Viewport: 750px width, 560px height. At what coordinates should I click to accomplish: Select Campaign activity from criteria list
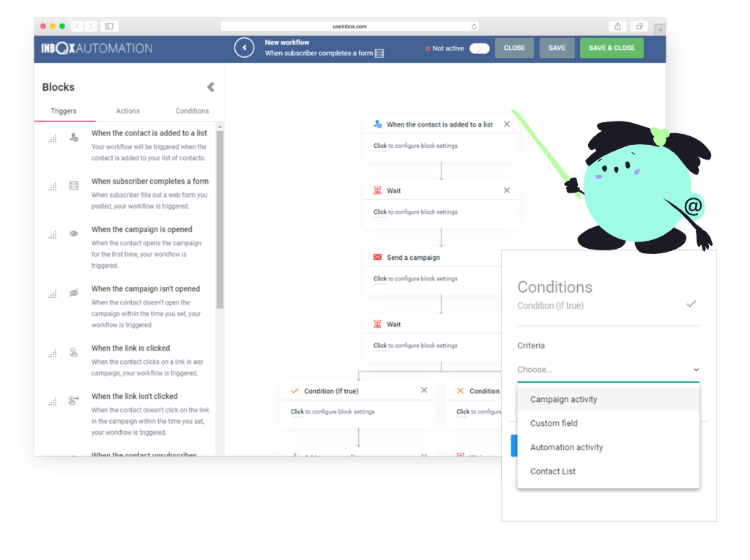pos(564,400)
